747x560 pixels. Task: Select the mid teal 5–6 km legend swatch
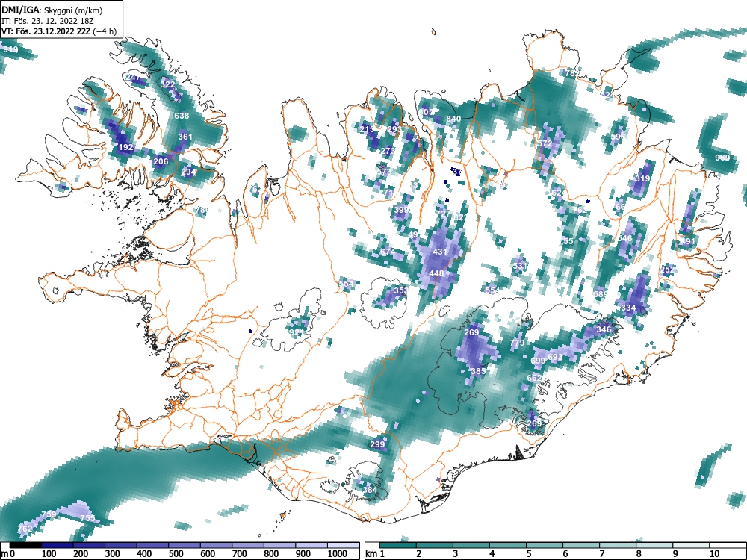click(x=545, y=545)
